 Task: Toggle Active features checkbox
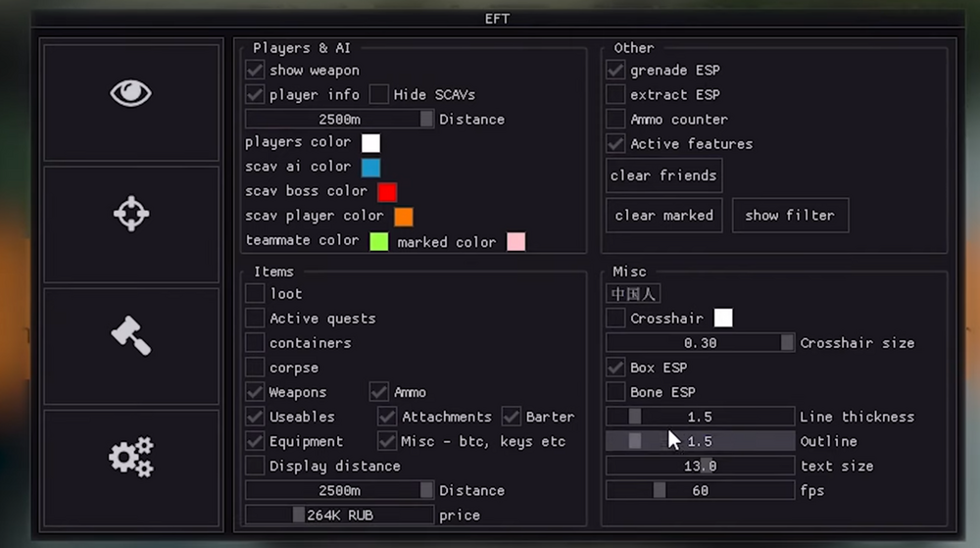[615, 144]
